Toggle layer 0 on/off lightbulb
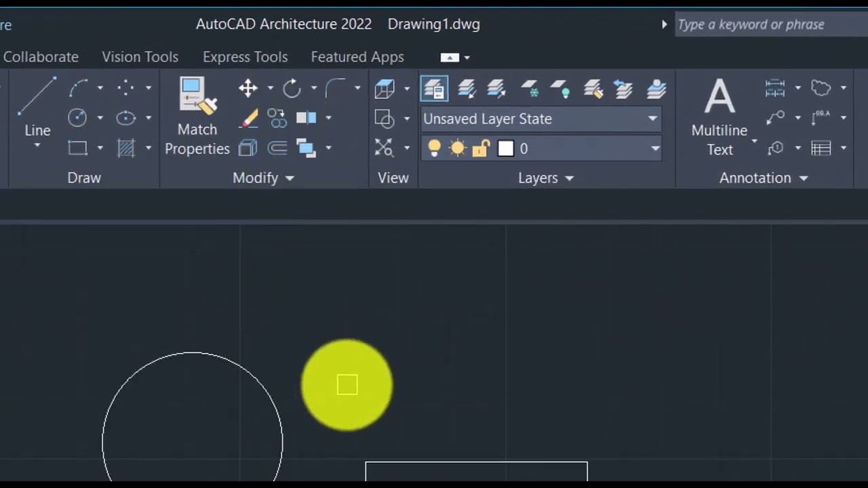Screen dimensions: 868x488 tap(435, 148)
